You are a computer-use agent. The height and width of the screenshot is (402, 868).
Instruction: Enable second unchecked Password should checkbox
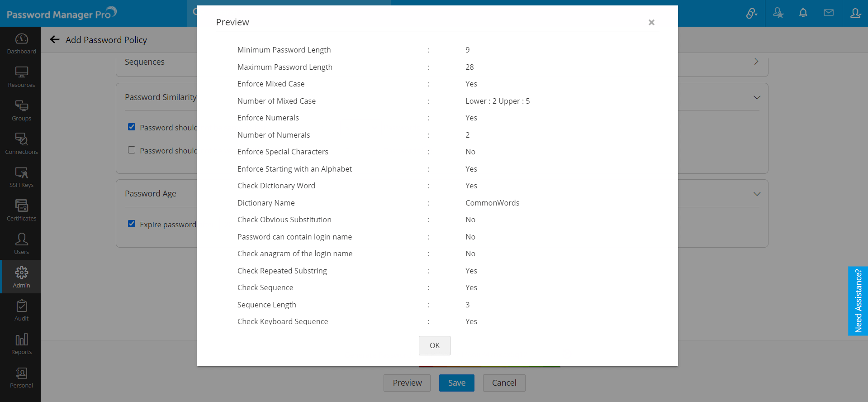[132, 150]
